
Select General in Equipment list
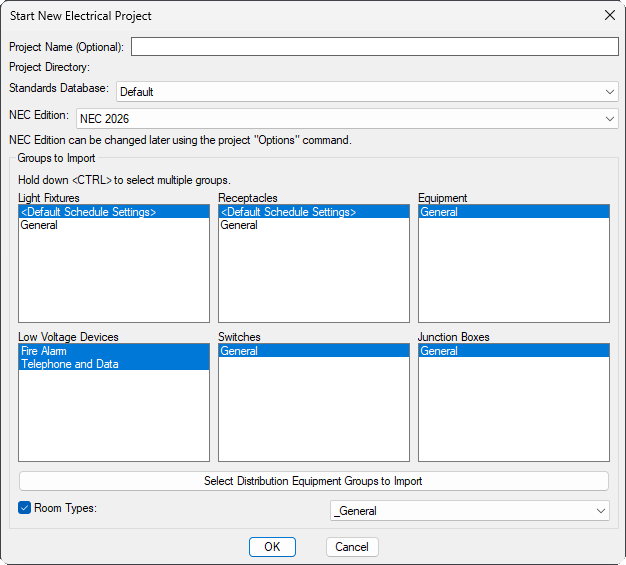[514, 212]
